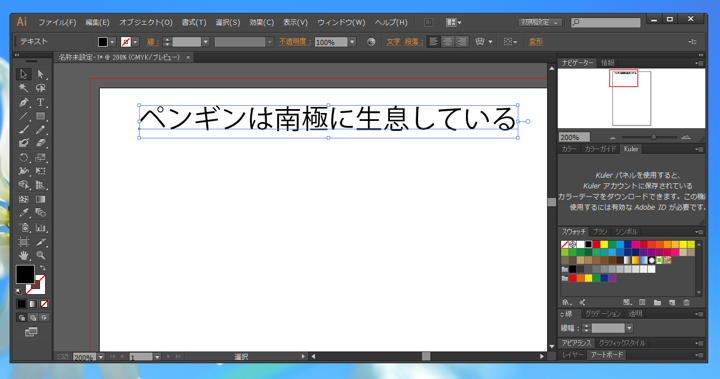Toggle the Color fill mode button

[22, 304]
